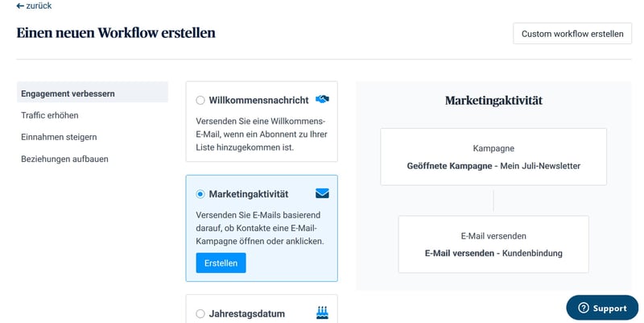The image size is (644, 323).
Task: Click the back arrow icon beside zurück
Action: point(20,6)
